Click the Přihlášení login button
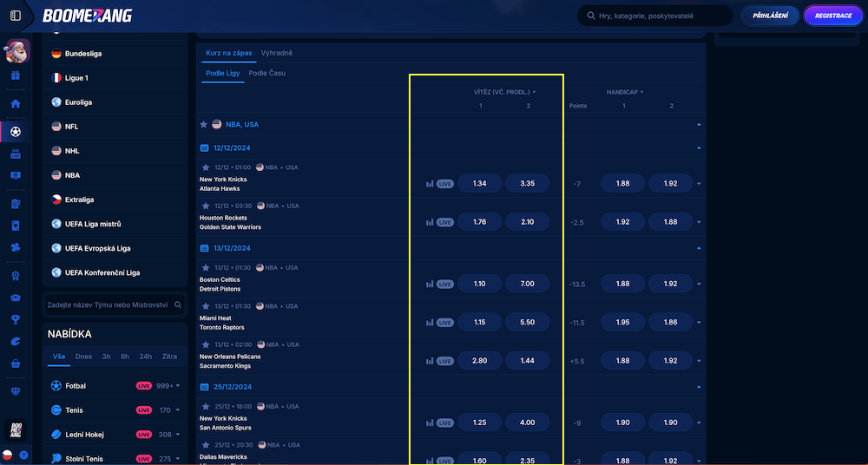Screen dimensions: 868x465 [770, 16]
